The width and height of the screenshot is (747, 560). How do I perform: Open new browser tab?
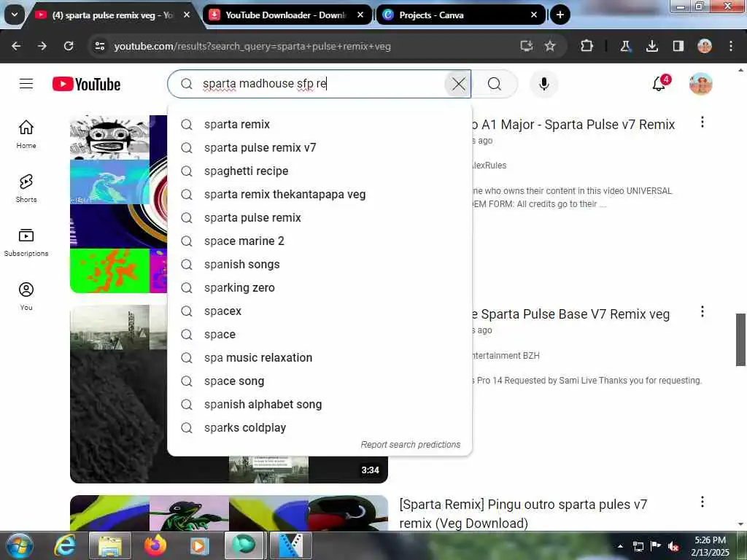pos(560,15)
